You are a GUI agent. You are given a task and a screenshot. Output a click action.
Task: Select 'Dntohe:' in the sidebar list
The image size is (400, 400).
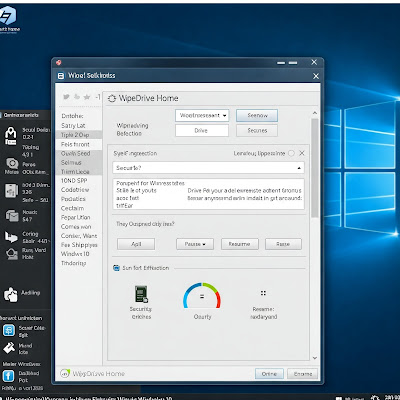tap(72, 116)
